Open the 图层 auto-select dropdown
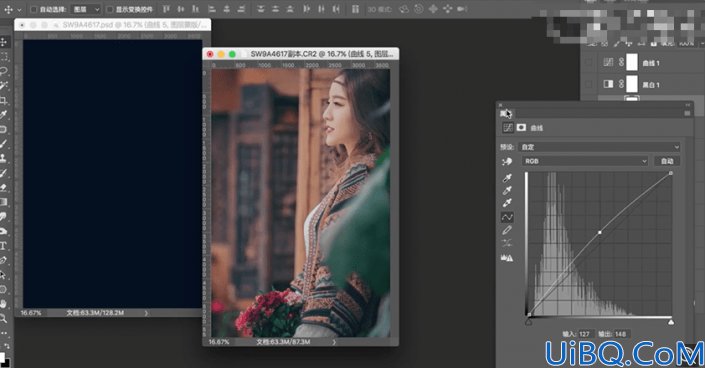 (86, 9)
